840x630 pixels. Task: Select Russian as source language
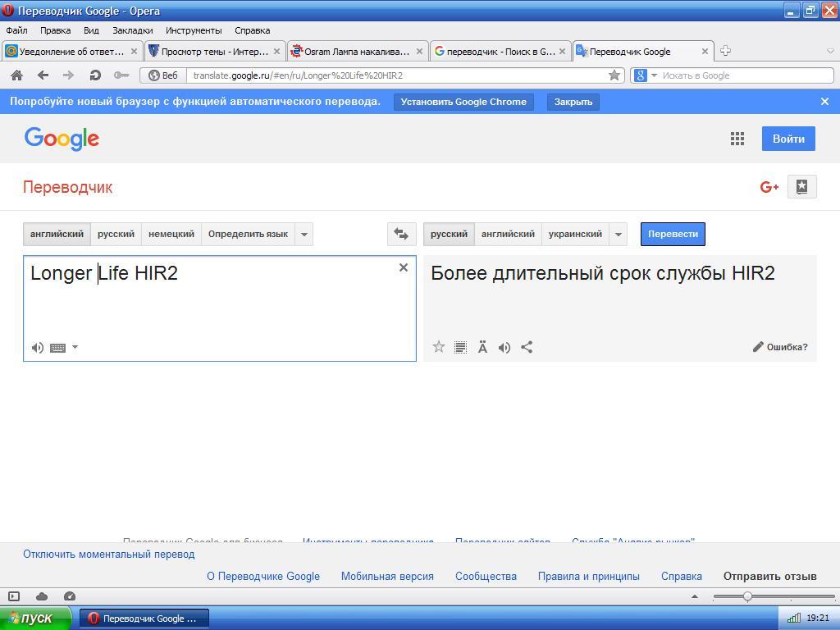(x=116, y=234)
